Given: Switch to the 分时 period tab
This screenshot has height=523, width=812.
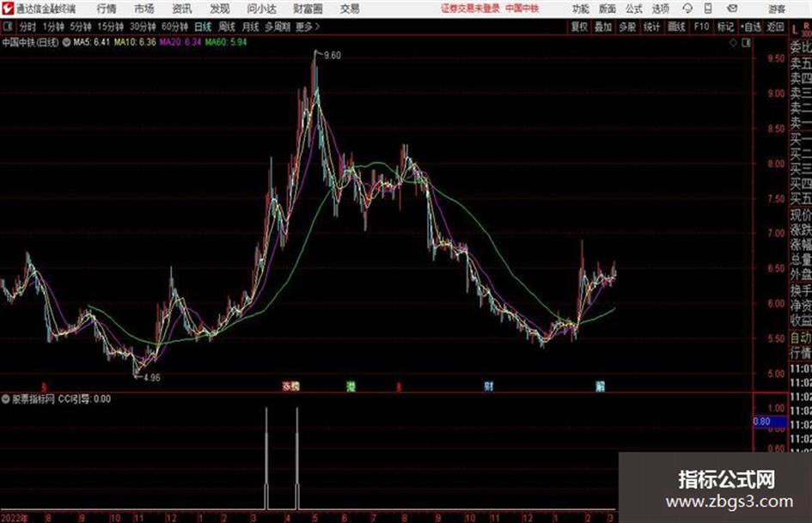Looking at the screenshot, I should pos(28,27).
